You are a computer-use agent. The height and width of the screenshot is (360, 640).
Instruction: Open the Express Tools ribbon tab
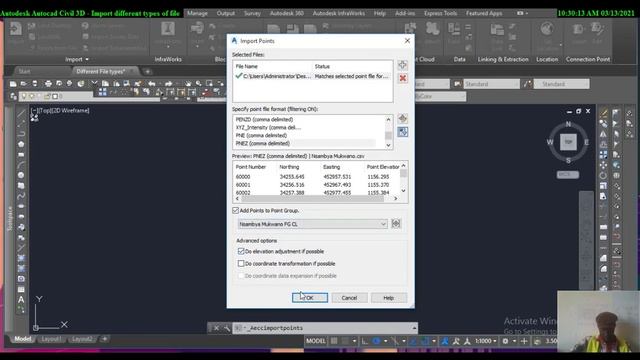[440, 13]
